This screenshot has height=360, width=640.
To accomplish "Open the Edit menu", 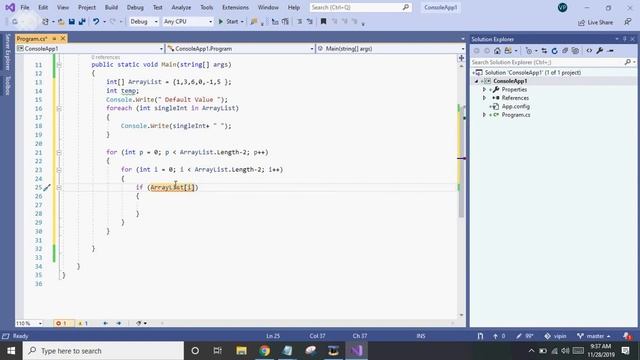I will click(43, 7).
